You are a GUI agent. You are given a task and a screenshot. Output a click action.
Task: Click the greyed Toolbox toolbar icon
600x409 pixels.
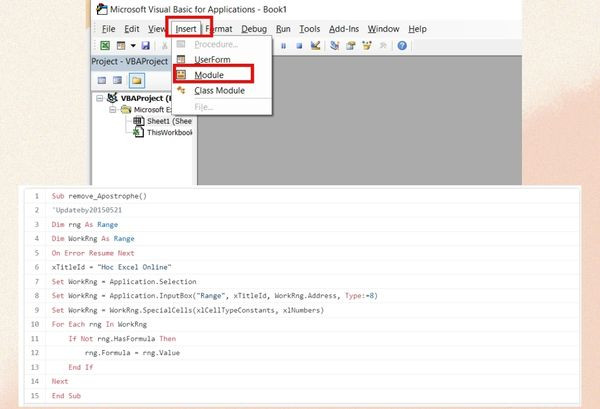383,46
